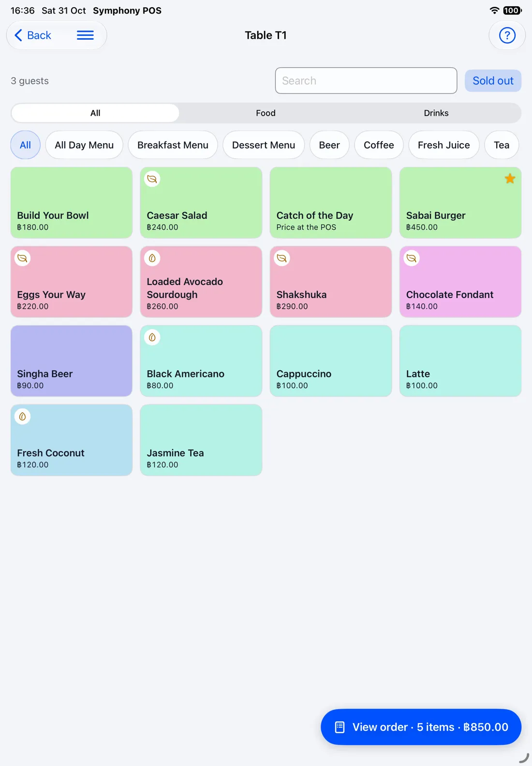The image size is (532, 766).
Task: Select the Breakfast Menu chip
Action: click(x=173, y=145)
